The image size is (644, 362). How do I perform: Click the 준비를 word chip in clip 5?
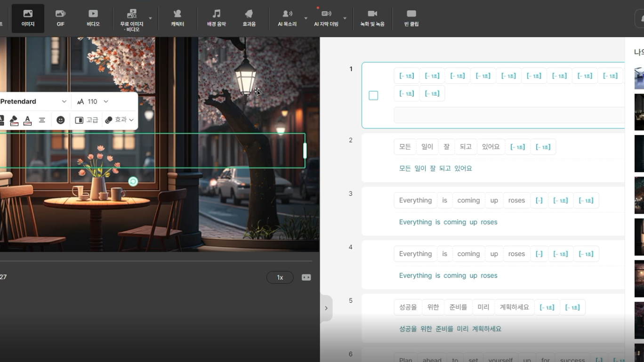[x=458, y=307]
